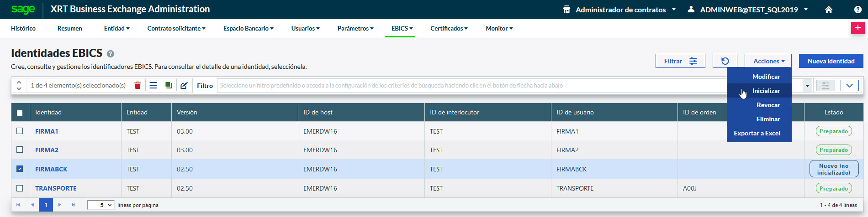The height and width of the screenshot is (217, 868).
Task: Open the Monitor dropdown menu
Action: tap(499, 28)
